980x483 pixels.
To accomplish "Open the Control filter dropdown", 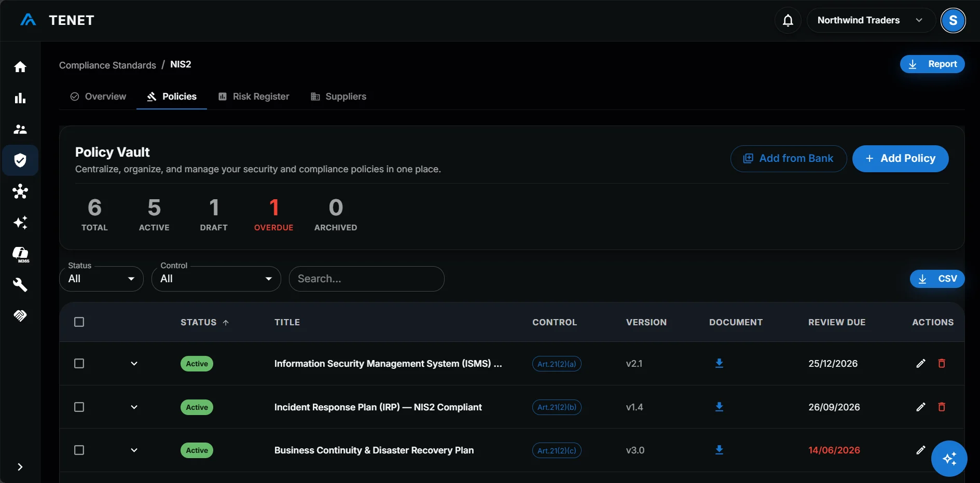I will [216, 279].
